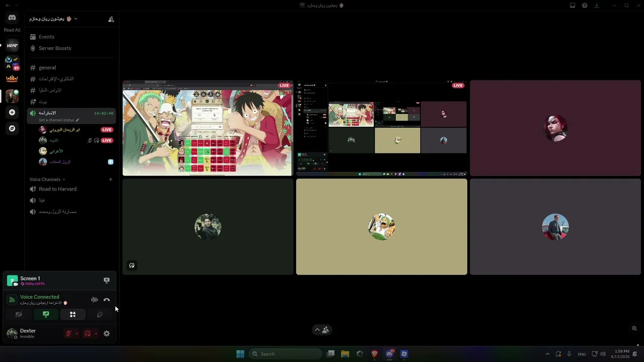Open the microphone input options arrow
This screenshot has width=644, height=362.
[x=76, y=333]
